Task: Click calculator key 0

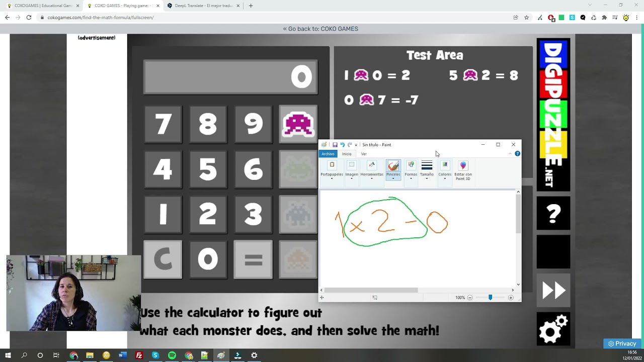Action: (x=208, y=259)
